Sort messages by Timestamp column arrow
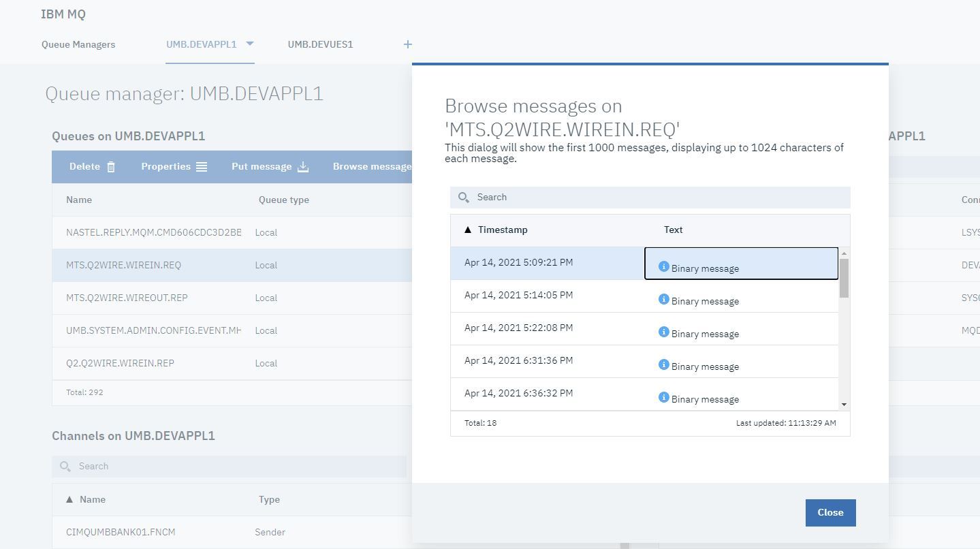980x549 pixels. pyautogui.click(x=468, y=230)
